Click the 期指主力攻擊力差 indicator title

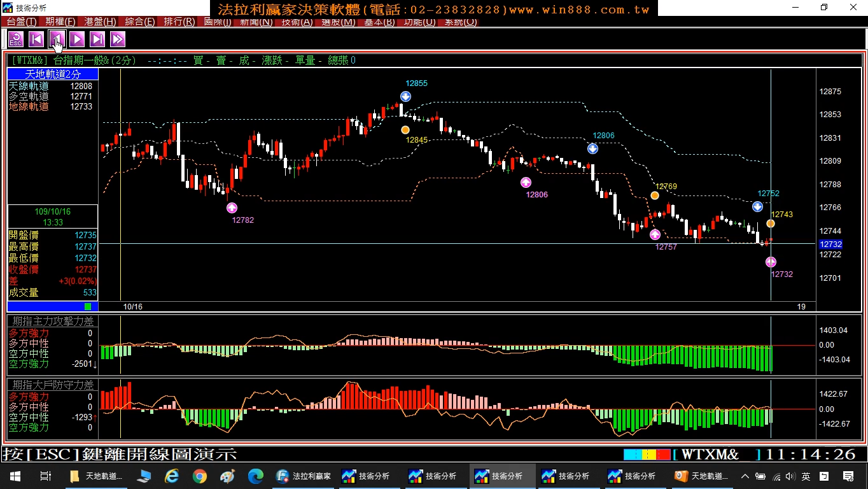53,322
